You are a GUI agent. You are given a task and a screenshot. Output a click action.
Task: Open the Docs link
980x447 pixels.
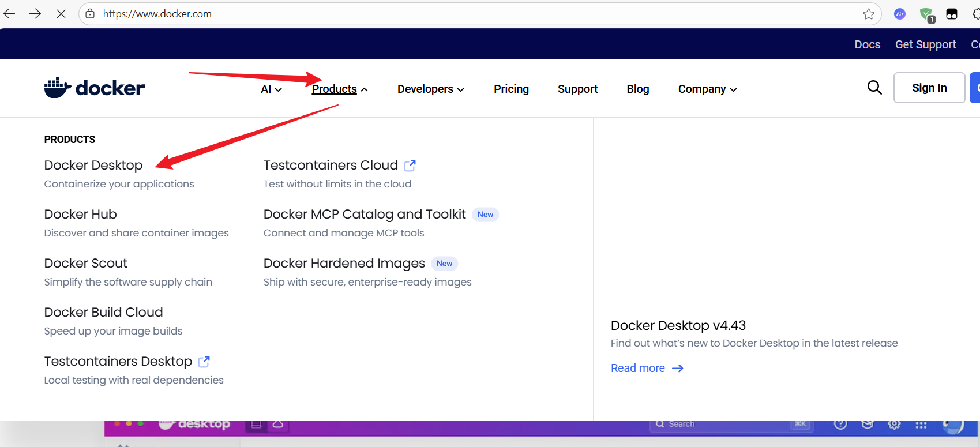tap(868, 44)
